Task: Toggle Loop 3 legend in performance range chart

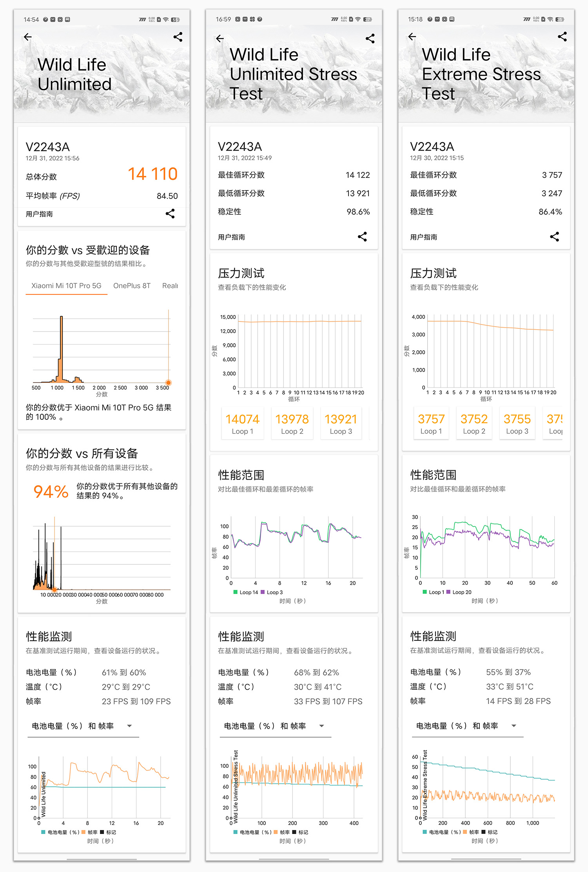Action: coord(272,592)
